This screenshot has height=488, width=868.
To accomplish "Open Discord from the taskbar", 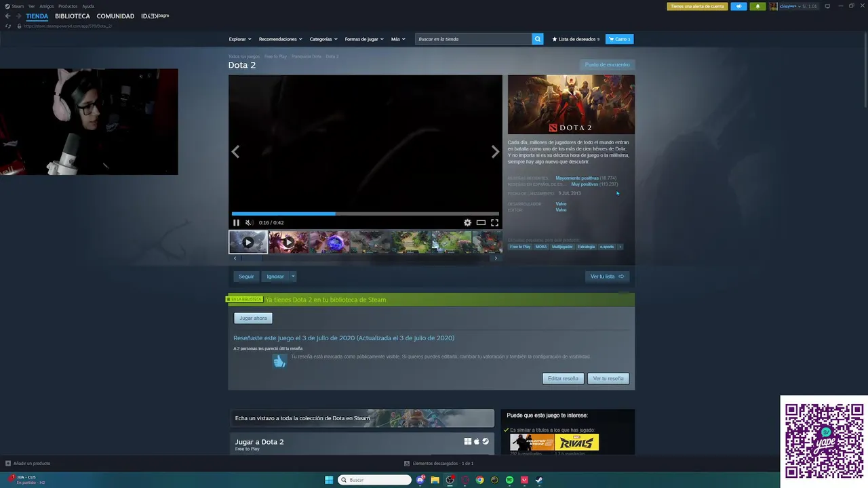I will [x=420, y=480].
